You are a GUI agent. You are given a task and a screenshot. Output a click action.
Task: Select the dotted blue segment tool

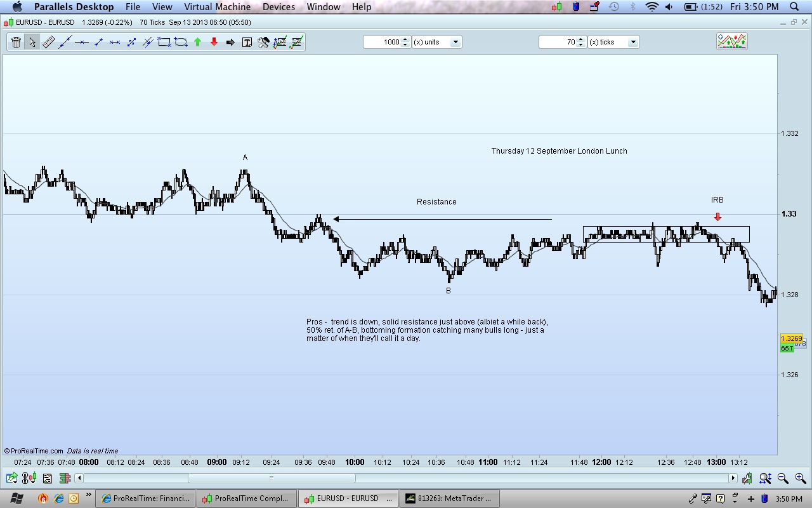pos(131,42)
